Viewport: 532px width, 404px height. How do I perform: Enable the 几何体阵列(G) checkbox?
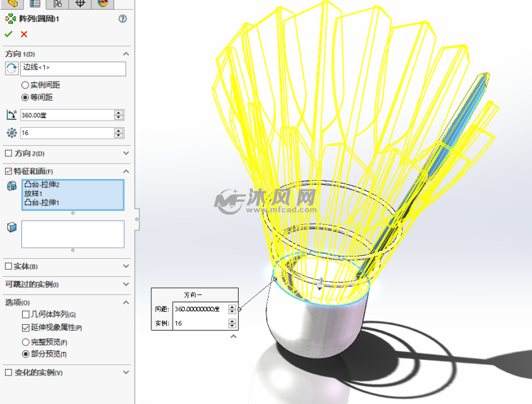point(25,315)
